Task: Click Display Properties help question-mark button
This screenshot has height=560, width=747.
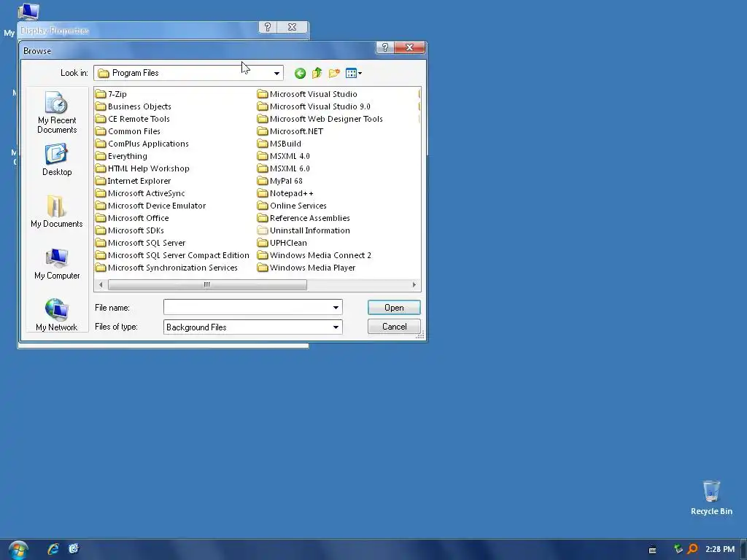Action: [x=267, y=27]
